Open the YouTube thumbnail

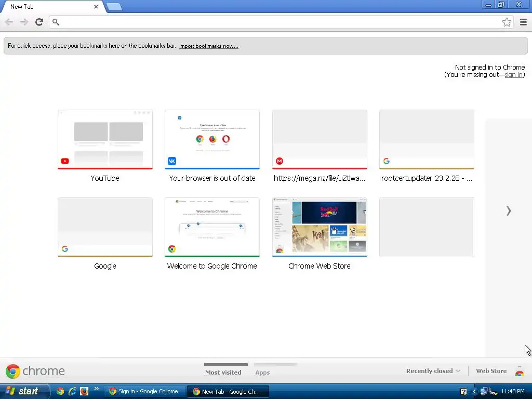105,139
